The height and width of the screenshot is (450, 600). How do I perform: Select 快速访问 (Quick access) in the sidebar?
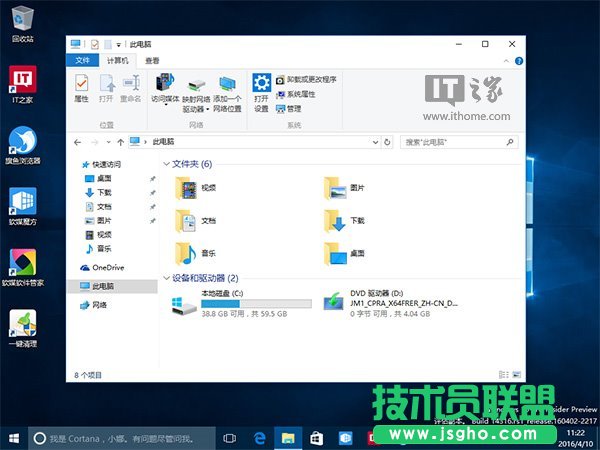[101, 165]
